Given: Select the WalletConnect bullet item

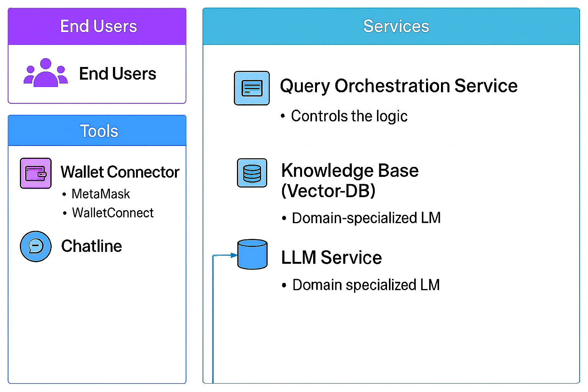Looking at the screenshot, I should coord(113,212).
